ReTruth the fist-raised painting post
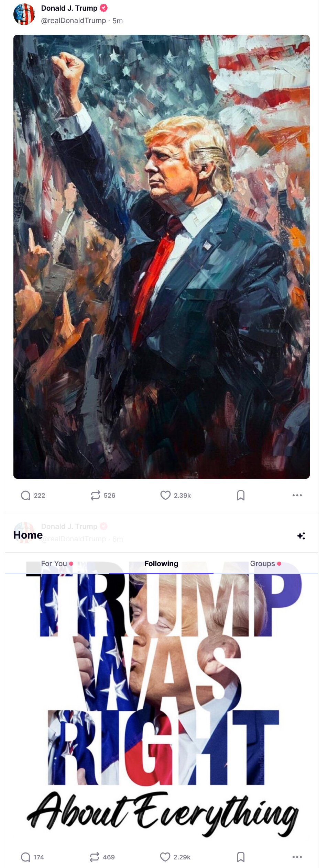 (102, 495)
